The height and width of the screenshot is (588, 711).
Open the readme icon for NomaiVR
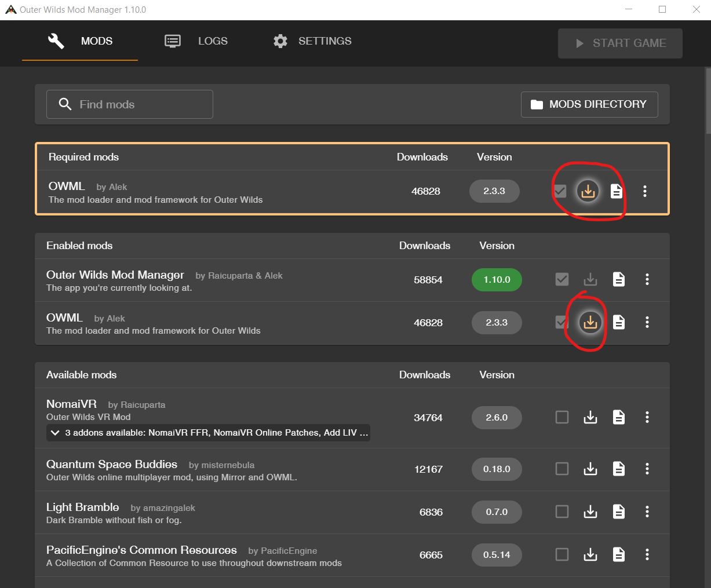click(x=619, y=417)
